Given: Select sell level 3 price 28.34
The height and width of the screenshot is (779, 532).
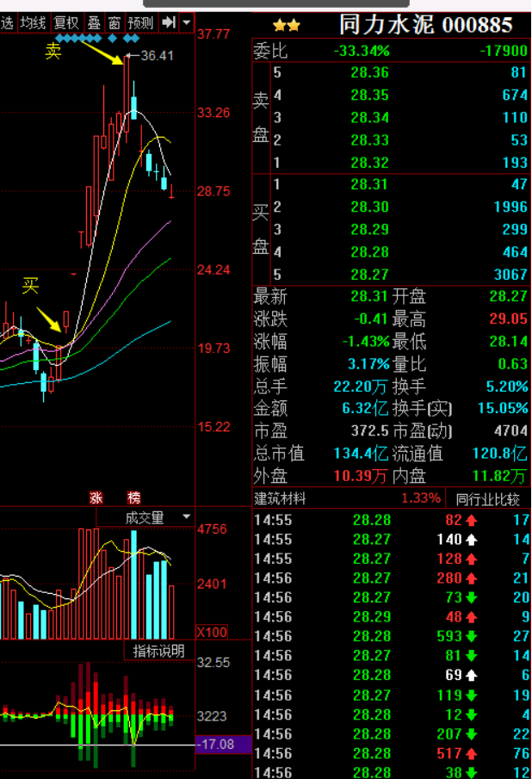Looking at the screenshot, I should 369,118.
